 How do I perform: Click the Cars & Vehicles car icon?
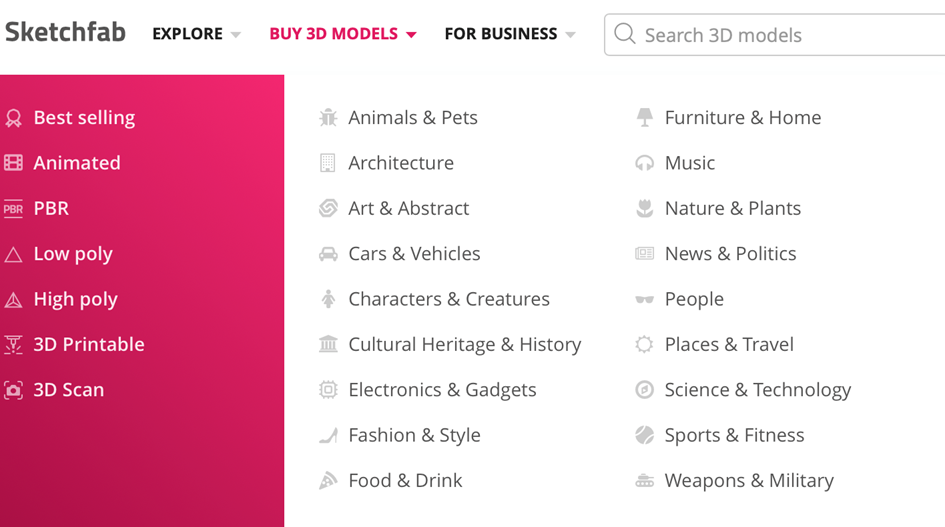(328, 254)
